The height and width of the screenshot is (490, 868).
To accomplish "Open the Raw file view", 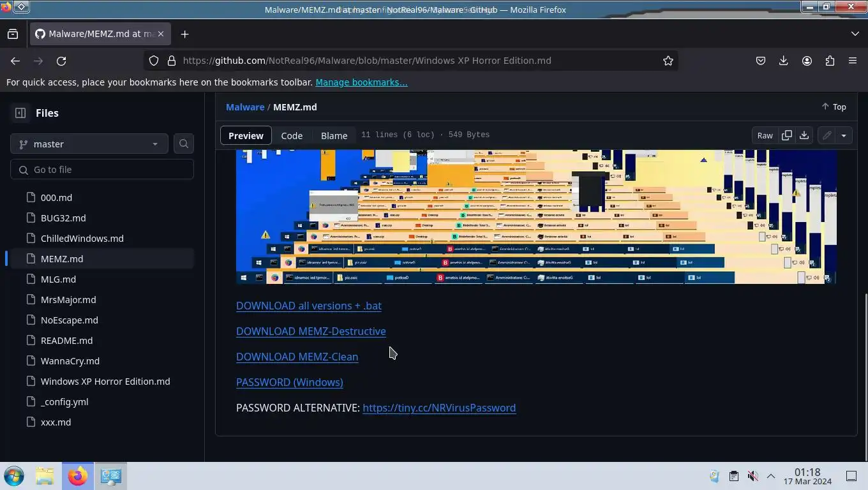I will click(765, 135).
